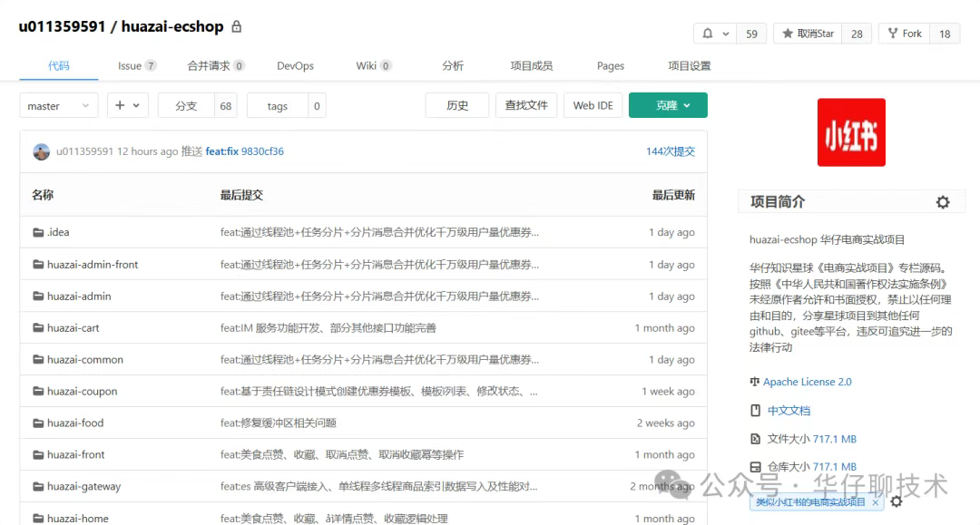Open the DevOps tab
This screenshot has width=980, height=525.
(x=295, y=65)
